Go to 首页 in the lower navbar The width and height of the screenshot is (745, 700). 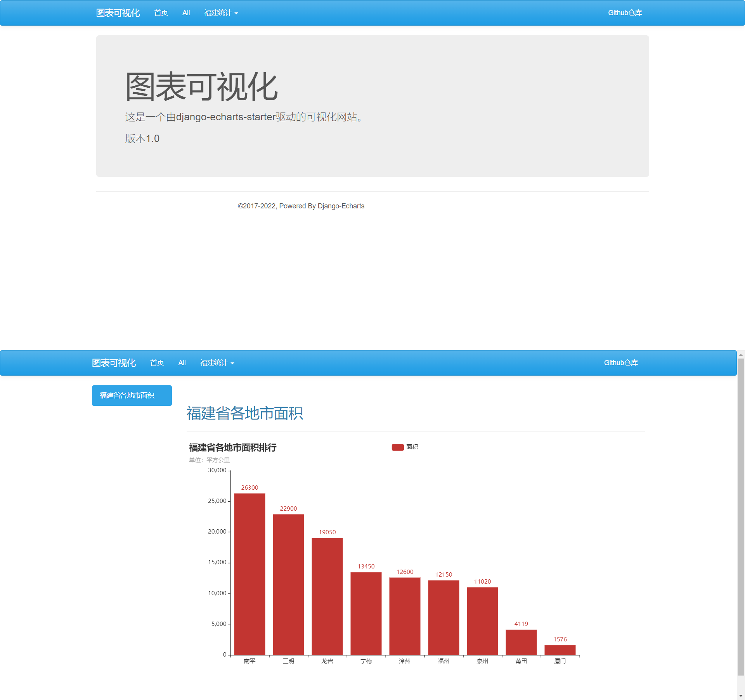[157, 363]
